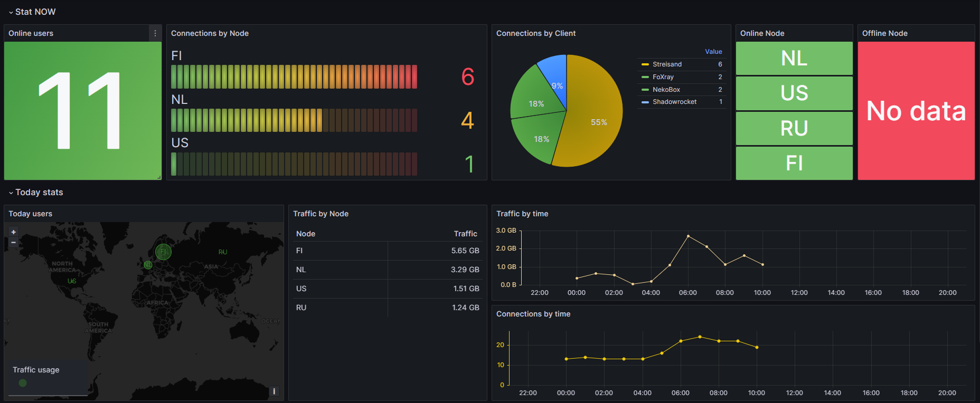Click the NL marker on the world map
This screenshot has width=980, height=403.
pos(148,265)
